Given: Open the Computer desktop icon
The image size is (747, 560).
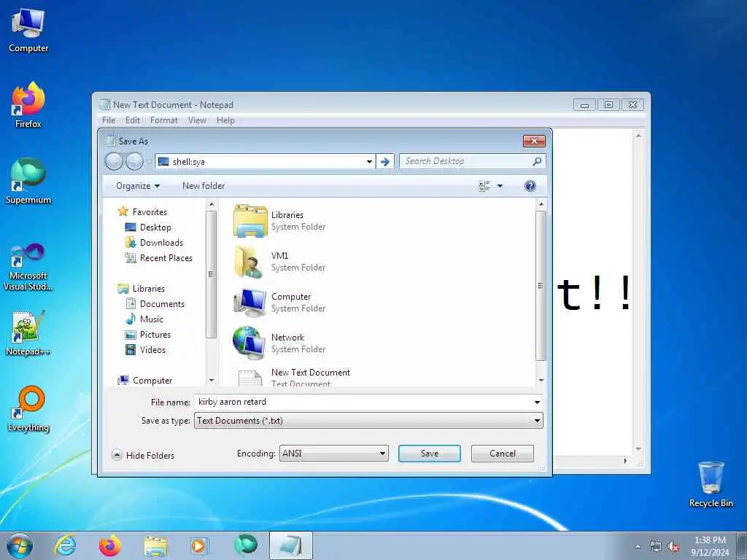Looking at the screenshot, I should [28, 30].
